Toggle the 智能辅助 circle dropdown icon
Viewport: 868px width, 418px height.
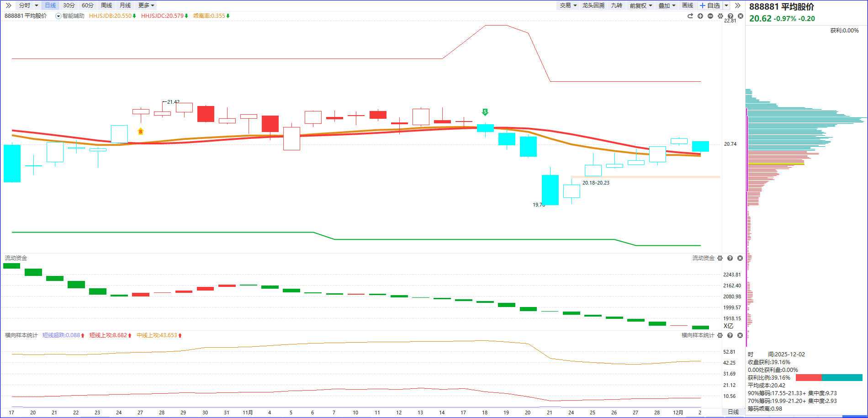58,16
